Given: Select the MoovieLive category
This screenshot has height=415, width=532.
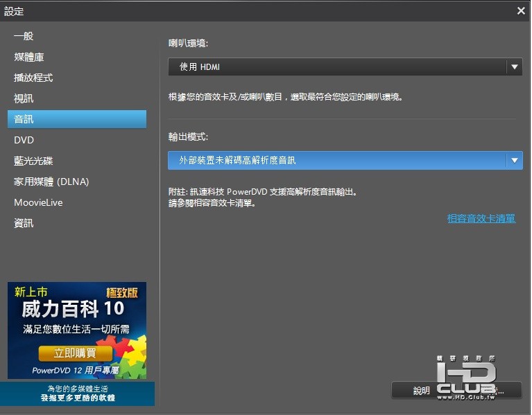Looking at the screenshot, I should pos(38,202).
